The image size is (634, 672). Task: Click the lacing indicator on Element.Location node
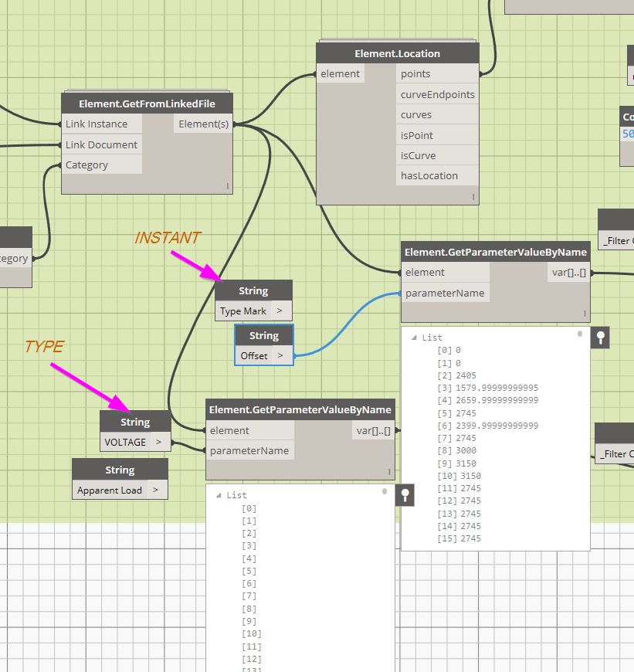(x=473, y=197)
